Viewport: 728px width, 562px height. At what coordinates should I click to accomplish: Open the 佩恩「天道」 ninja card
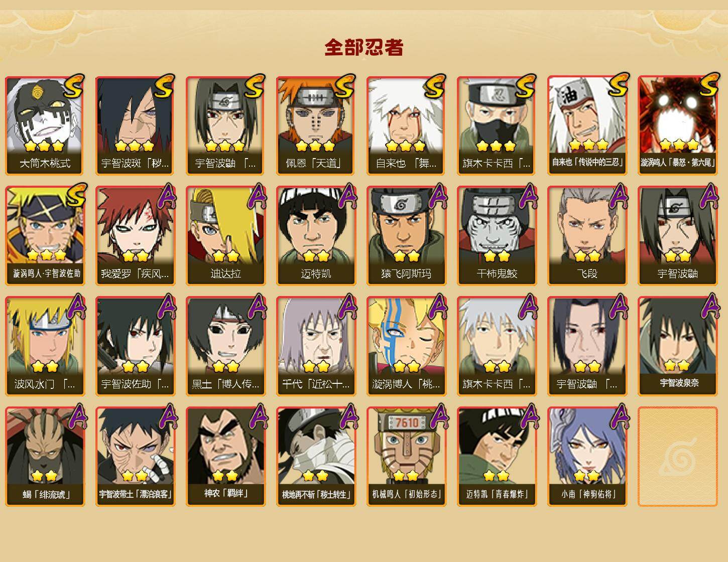(x=316, y=125)
